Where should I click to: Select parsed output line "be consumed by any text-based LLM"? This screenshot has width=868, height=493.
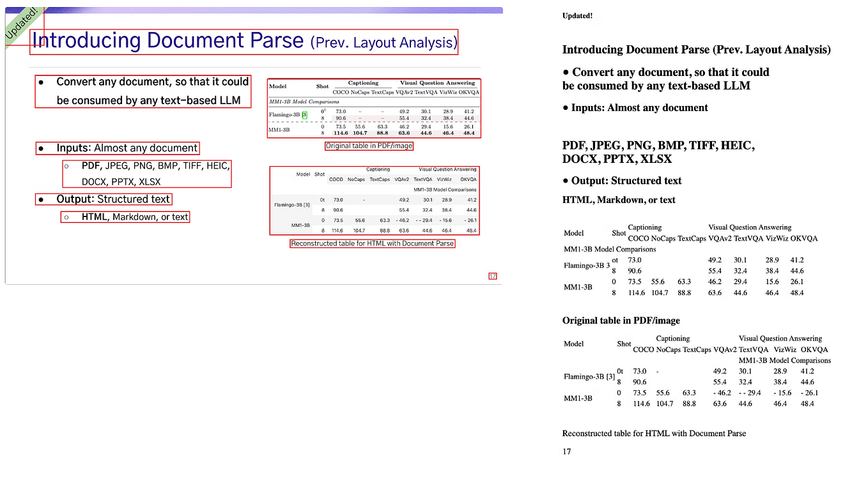tap(656, 86)
